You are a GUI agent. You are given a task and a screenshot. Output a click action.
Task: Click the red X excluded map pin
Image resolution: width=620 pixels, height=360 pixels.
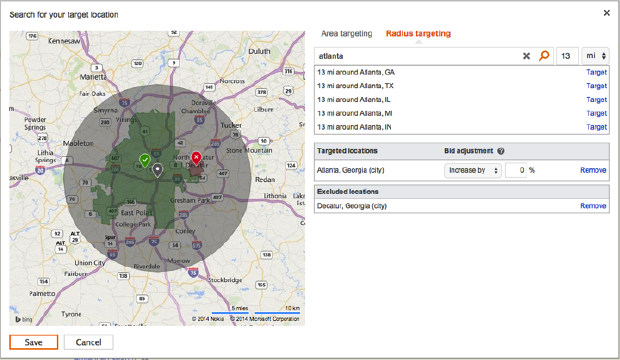pyautogui.click(x=196, y=158)
